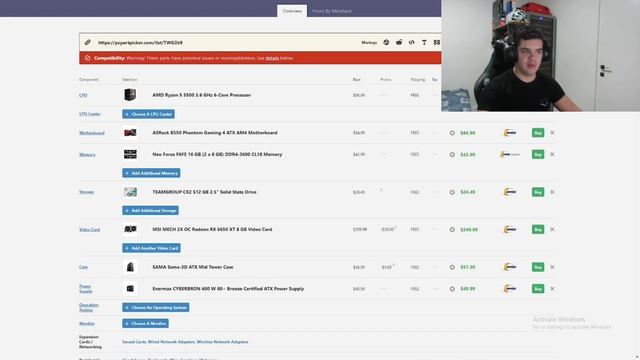Remove the Enermax power supply with its X
640x360 pixels.
[552, 289]
